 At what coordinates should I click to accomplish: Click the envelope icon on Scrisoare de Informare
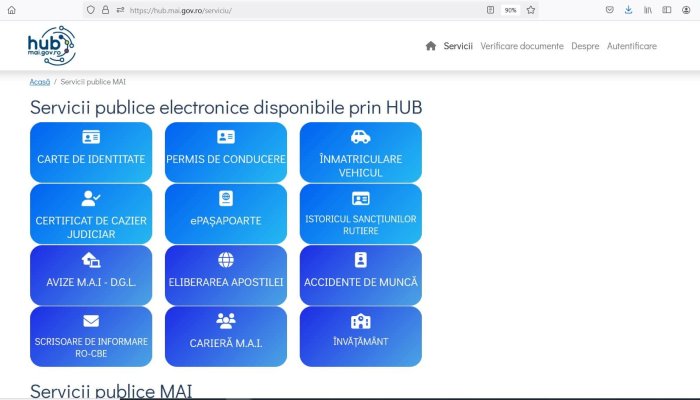coord(91,321)
